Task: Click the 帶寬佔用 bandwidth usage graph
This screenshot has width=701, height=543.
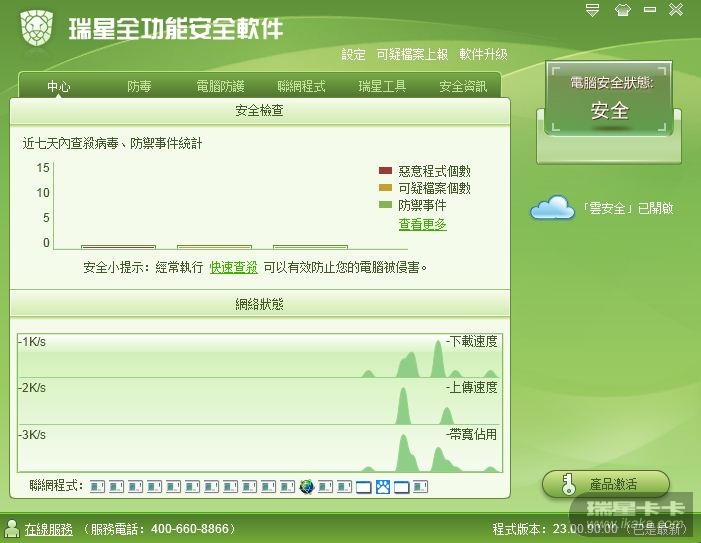Action: coord(260,449)
